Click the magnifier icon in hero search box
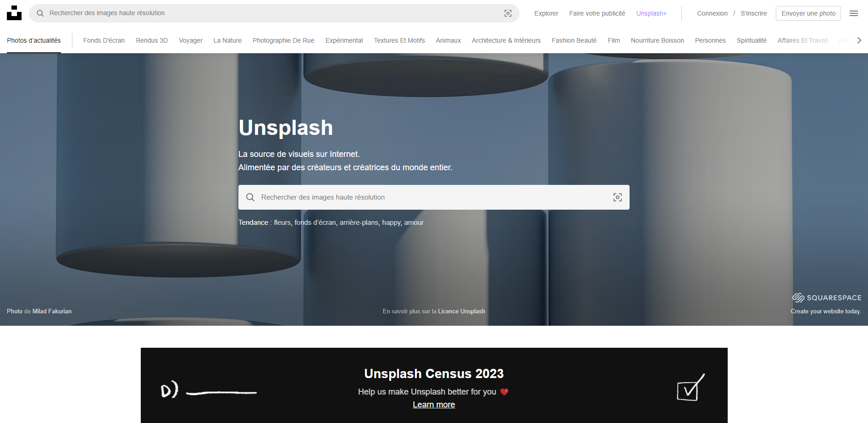This screenshot has width=868, height=423. click(x=250, y=197)
